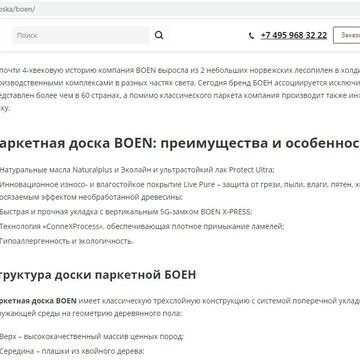
Task: Click the bold text Паркетная доска BOEN
Action: tap(38, 301)
